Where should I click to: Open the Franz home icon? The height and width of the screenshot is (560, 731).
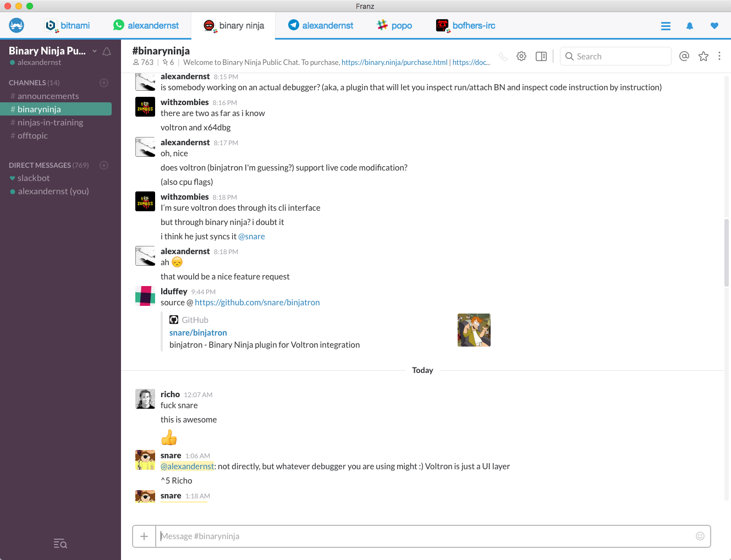pyautogui.click(x=17, y=25)
